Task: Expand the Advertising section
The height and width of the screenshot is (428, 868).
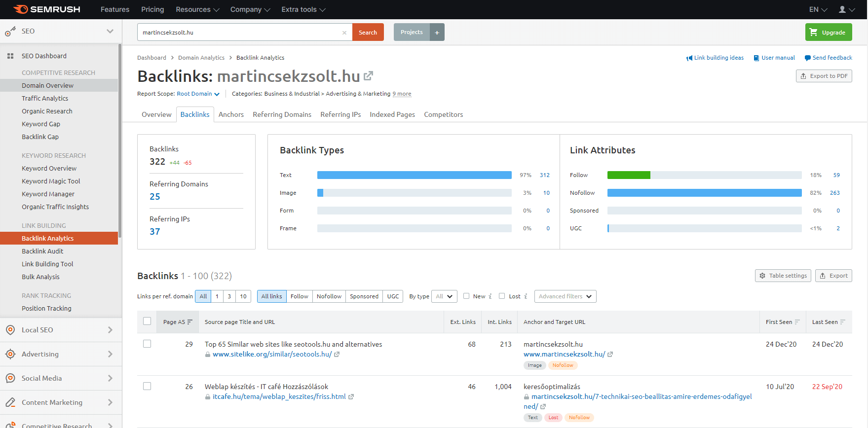Action: (x=110, y=354)
